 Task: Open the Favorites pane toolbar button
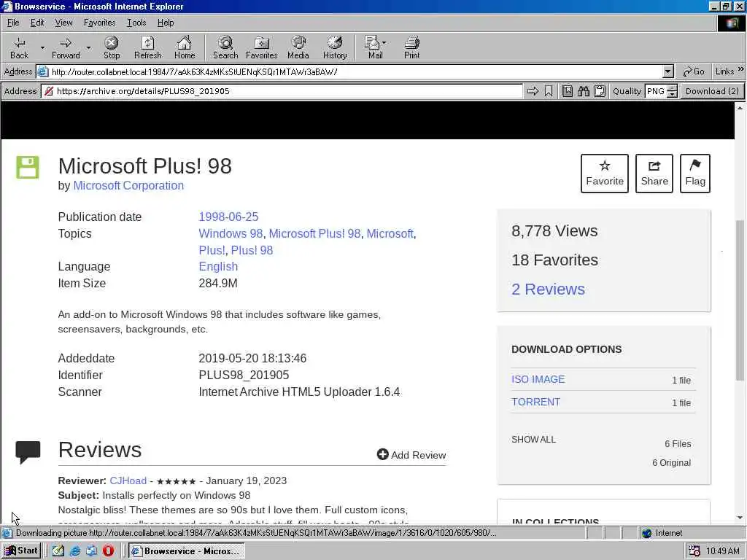point(262,48)
